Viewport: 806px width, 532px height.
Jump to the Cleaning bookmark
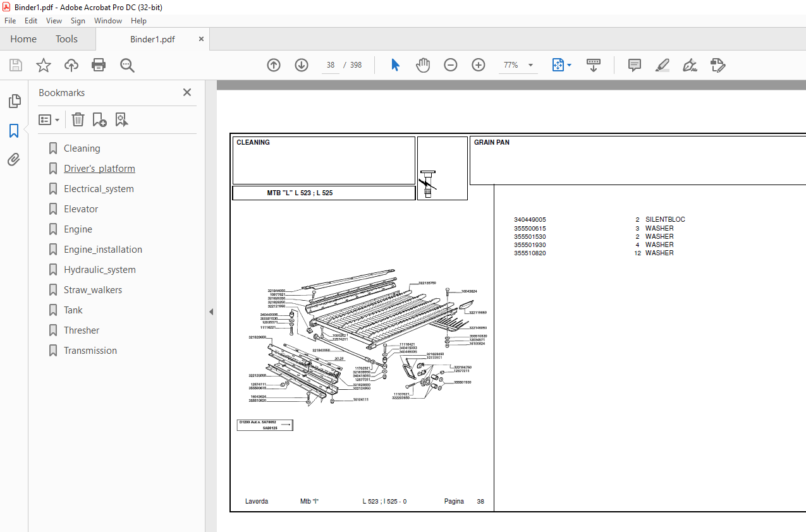82,148
